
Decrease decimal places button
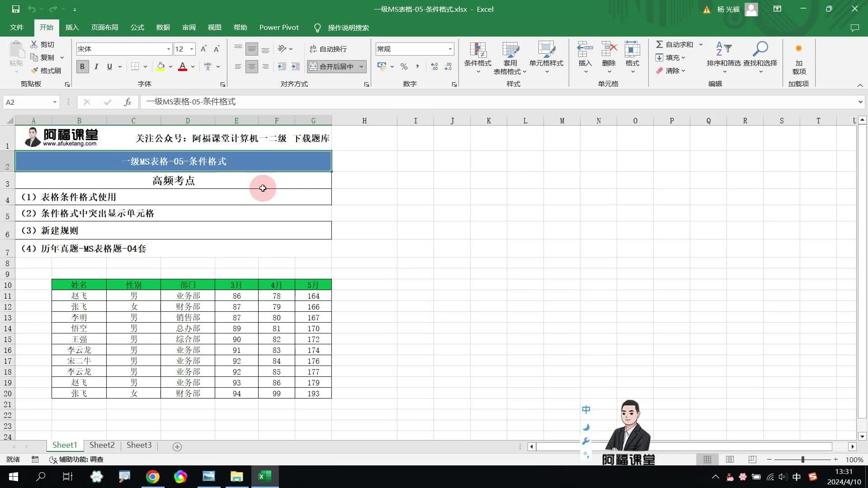[448, 66]
